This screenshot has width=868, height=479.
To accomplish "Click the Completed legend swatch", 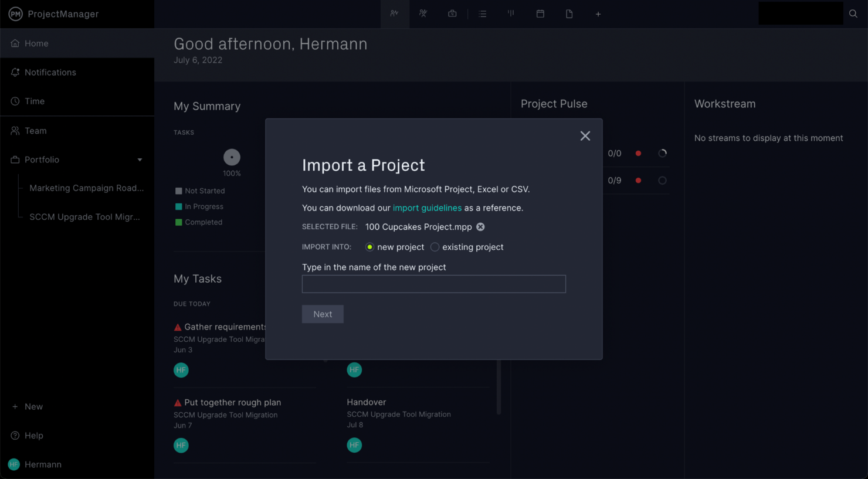I will pos(179,222).
